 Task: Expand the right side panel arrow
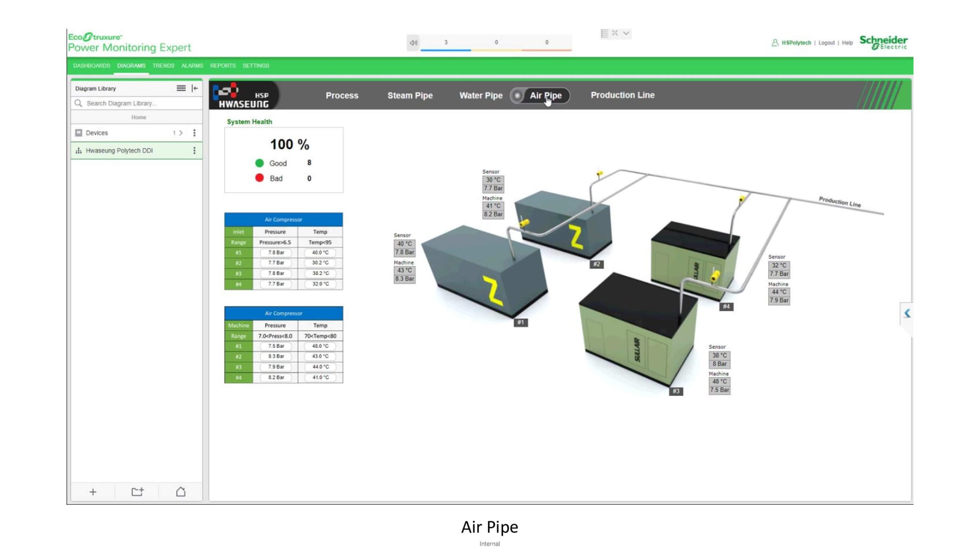pyautogui.click(x=907, y=313)
